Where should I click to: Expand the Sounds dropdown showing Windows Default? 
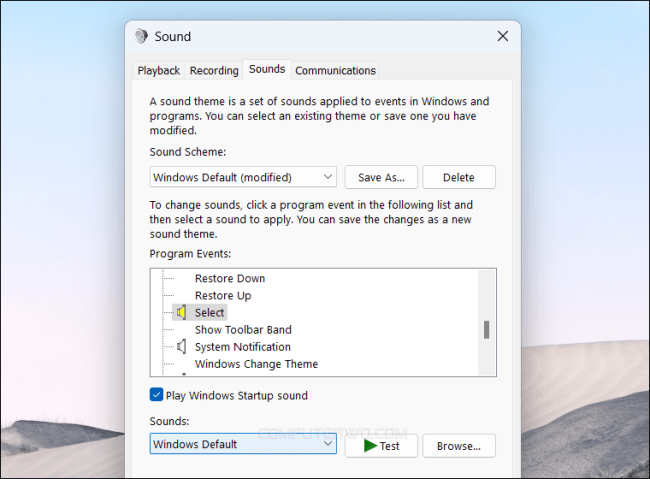click(243, 444)
